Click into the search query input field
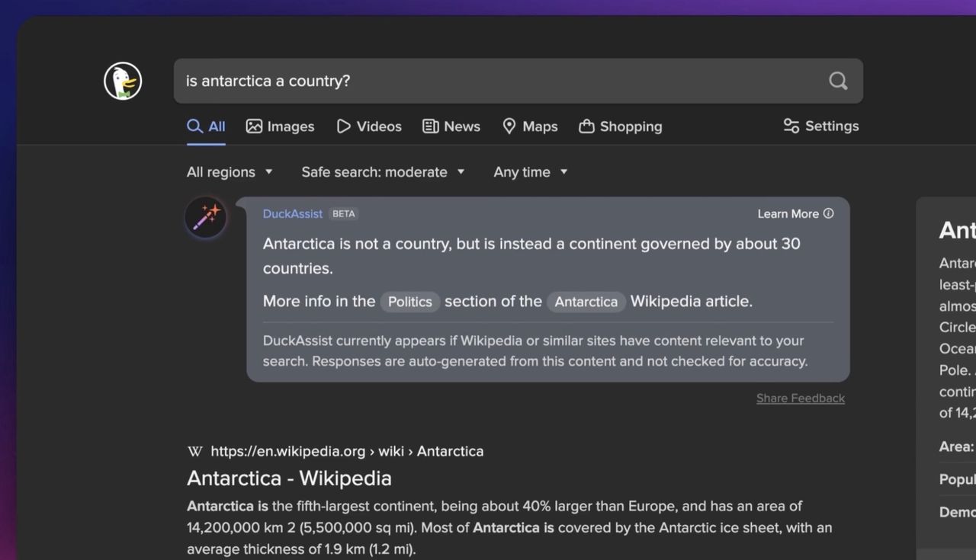976x560 pixels. [x=496, y=81]
